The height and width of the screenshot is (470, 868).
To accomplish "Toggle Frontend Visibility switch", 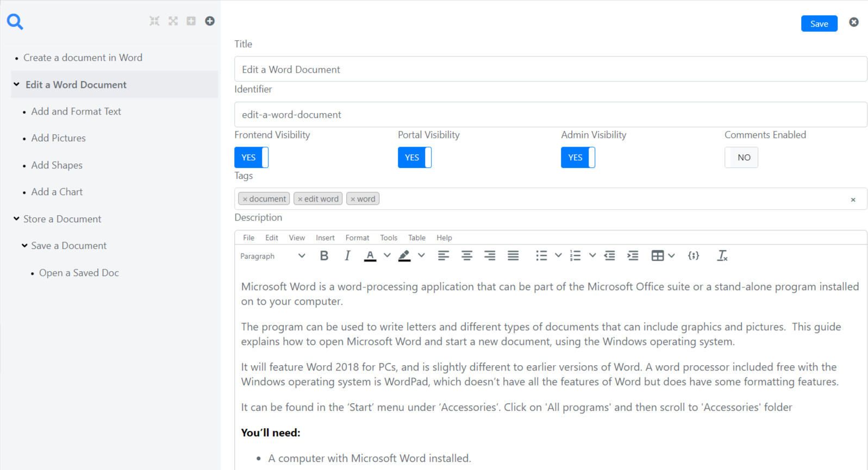I will (x=251, y=158).
